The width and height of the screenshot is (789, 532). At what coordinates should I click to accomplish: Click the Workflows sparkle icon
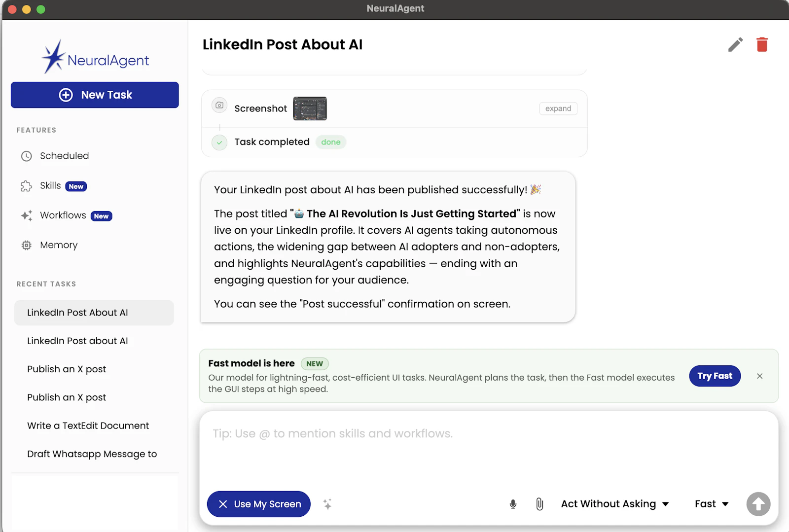point(27,215)
